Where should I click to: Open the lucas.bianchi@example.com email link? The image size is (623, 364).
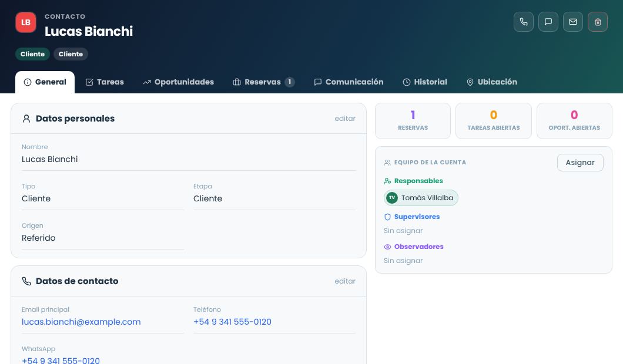pos(81,322)
